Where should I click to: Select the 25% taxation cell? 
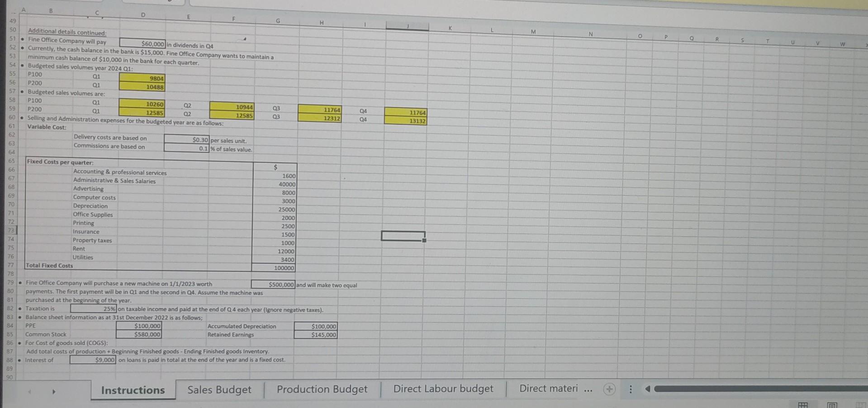tap(94, 308)
